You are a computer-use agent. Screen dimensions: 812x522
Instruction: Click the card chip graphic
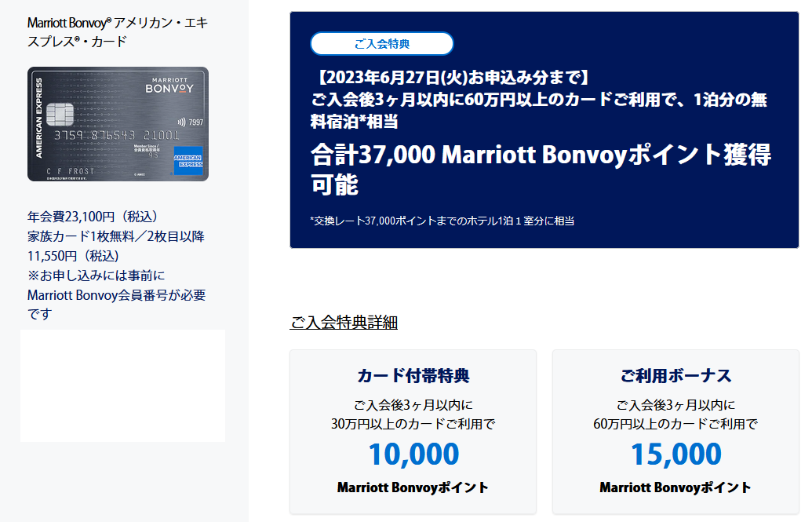(60, 115)
